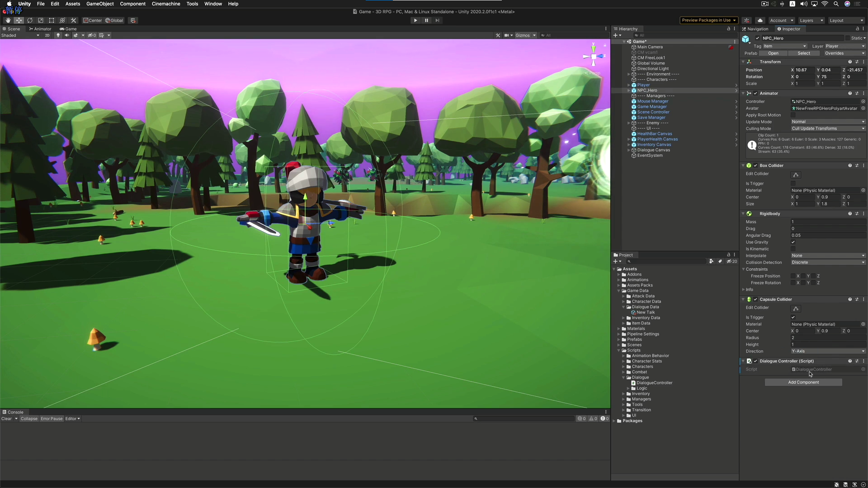
Task: Click the Add Component button
Action: coord(803,382)
